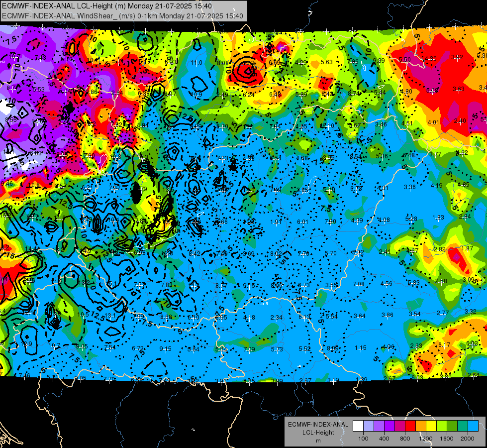Click the map value '3.92'
This screenshot has height=448, width=487.
pyautogui.click(x=457, y=57)
